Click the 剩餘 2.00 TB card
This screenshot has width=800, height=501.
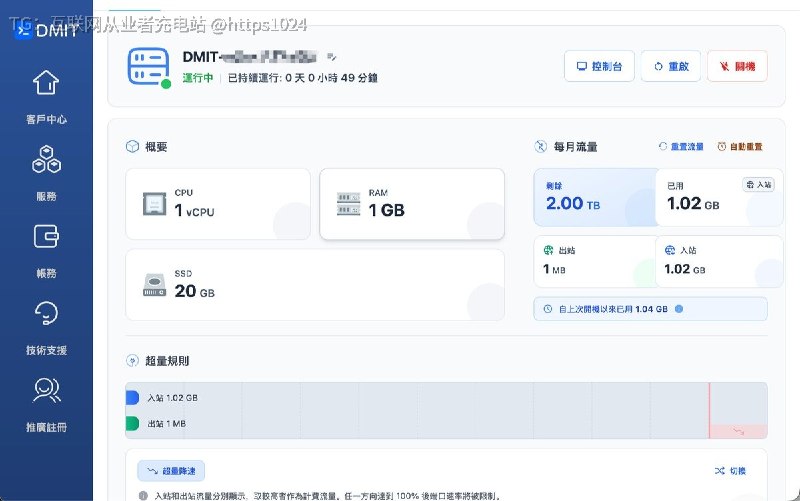tap(595, 197)
